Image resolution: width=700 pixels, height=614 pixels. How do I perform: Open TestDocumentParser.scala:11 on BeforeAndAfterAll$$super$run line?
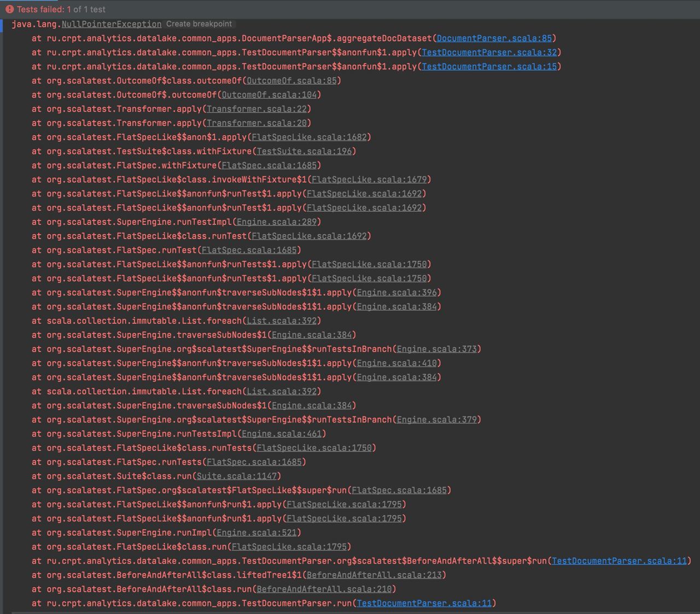click(619, 561)
